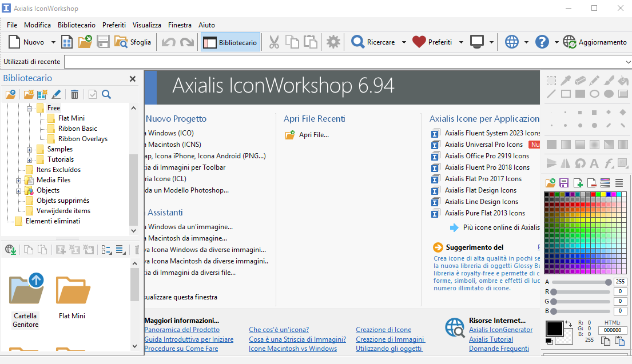Toggle the librarian checkmark selection icon
This screenshot has height=364, width=632.
tap(93, 95)
